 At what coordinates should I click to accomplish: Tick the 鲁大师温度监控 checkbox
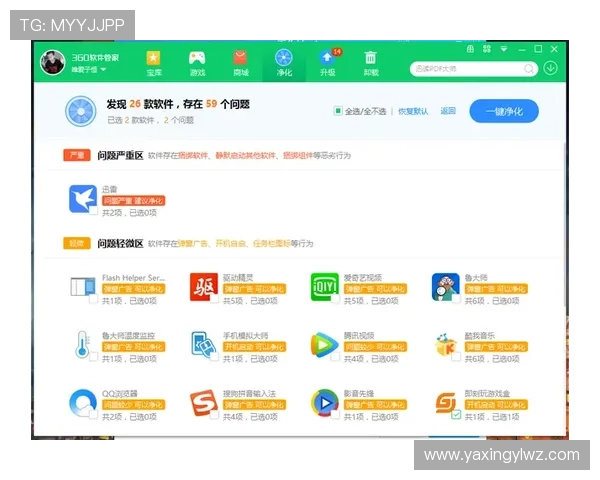pos(93,357)
